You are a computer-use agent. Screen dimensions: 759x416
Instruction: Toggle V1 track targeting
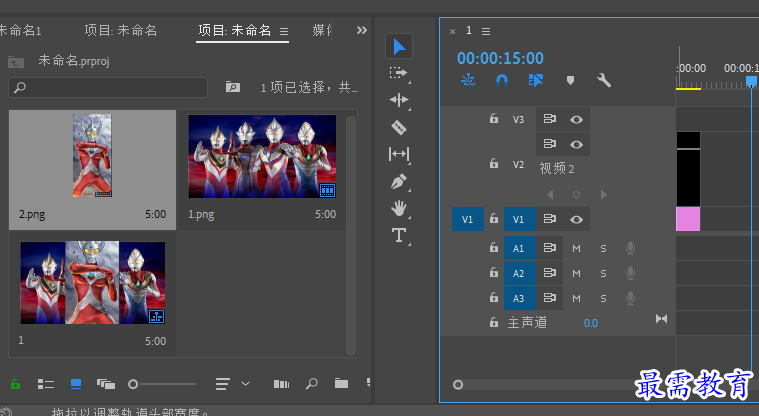pos(519,219)
